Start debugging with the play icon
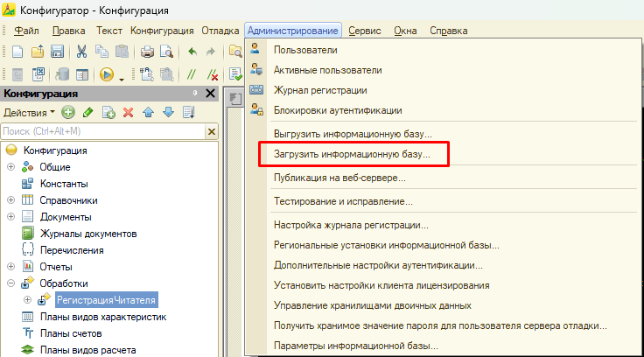The image size is (644, 357). pyautogui.click(x=108, y=74)
